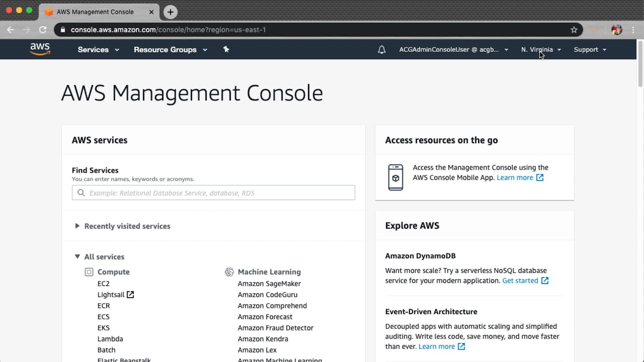The image size is (644, 362).
Task: Open the Services menu
Action: [x=98, y=50]
